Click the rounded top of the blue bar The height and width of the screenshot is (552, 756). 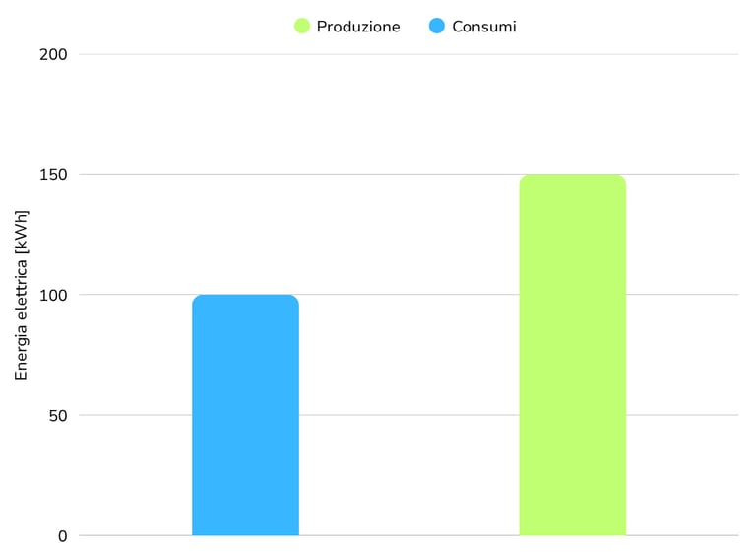pyautogui.click(x=245, y=301)
